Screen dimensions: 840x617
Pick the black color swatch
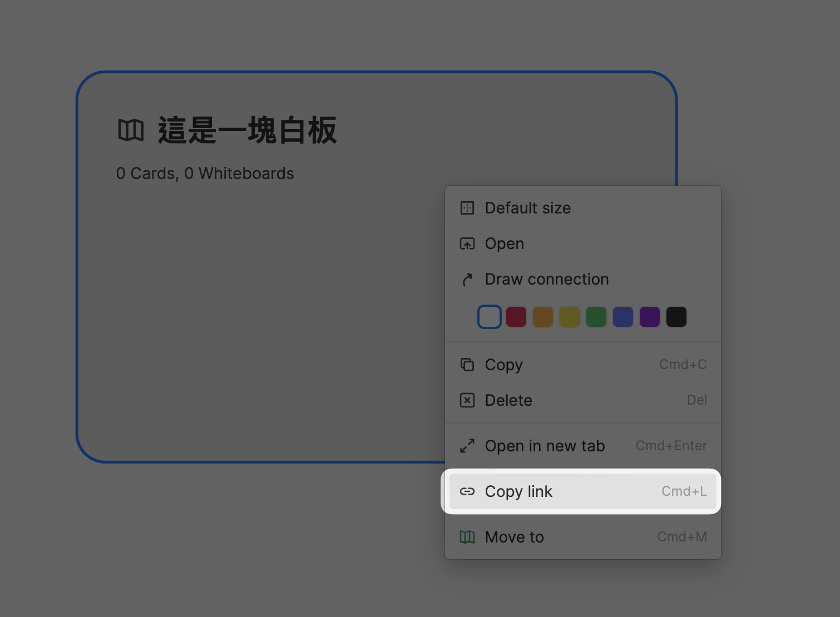(x=676, y=316)
